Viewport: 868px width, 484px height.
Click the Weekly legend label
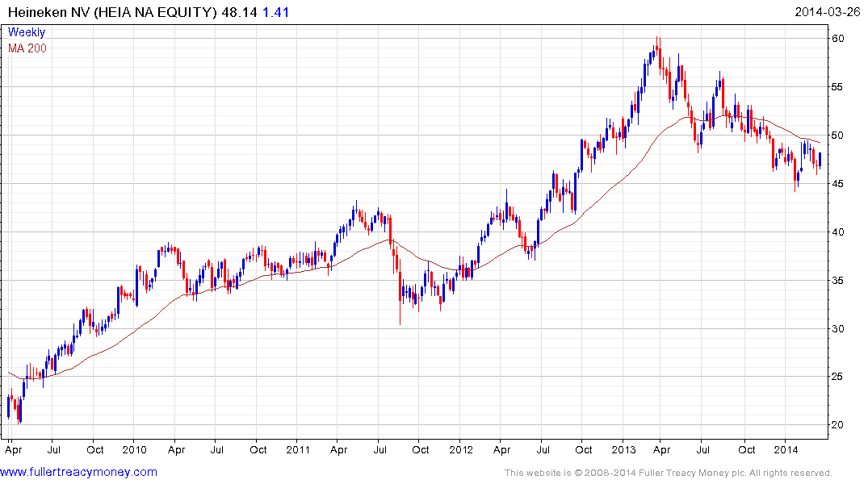pos(27,32)
